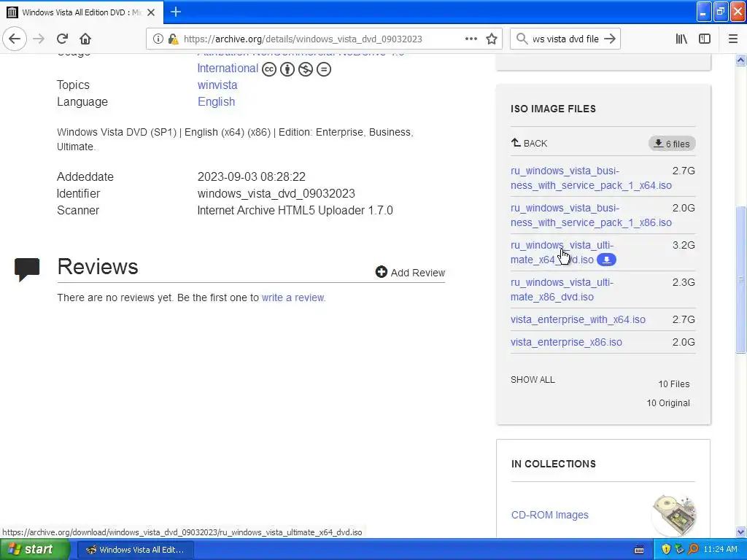Download ru_windows_vista_business SP1 x64.iso

591,178
